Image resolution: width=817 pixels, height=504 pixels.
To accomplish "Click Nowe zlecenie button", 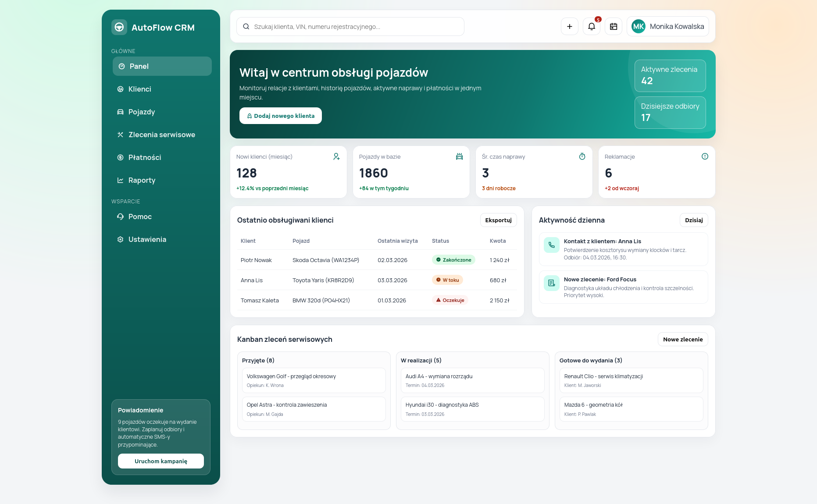I will coord(683,339).
